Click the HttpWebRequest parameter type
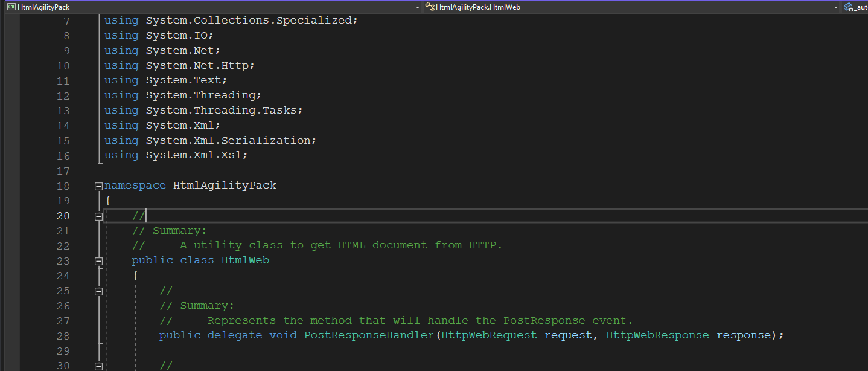Viewport: 868px width, 371px height. click(x=490, y=335)
